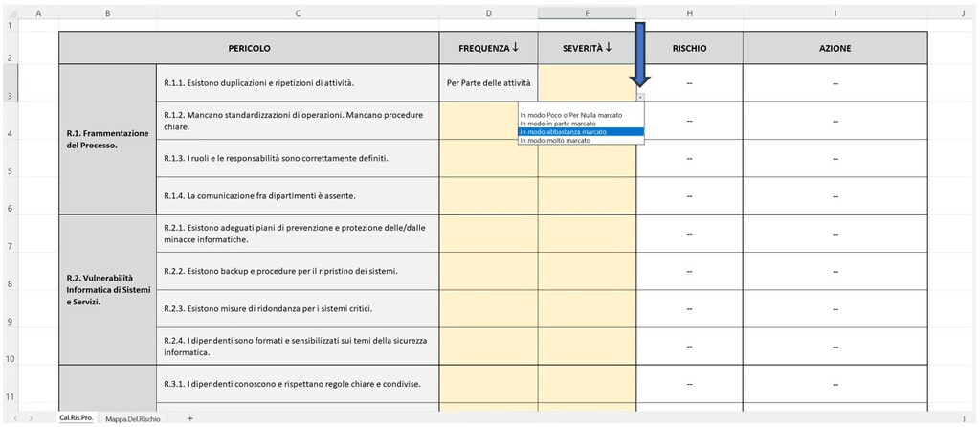Click the SEVERITÀ column header cell
Viewport: 980px width, 427px height.
coord(586,48)
